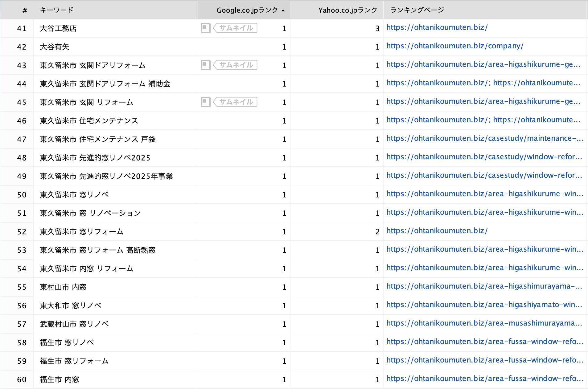This screenshot has height=389, width=588.
Task: Open ranking page link for 大谷工務店
Action: coord(437,28)
